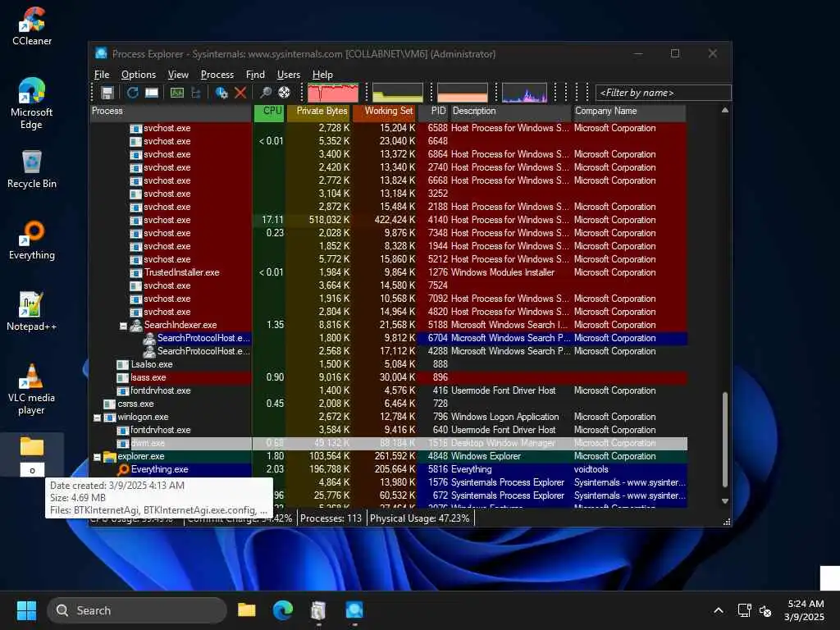Show hidden system tray icons chevron
840x630 pixels.
click(719, 610)
